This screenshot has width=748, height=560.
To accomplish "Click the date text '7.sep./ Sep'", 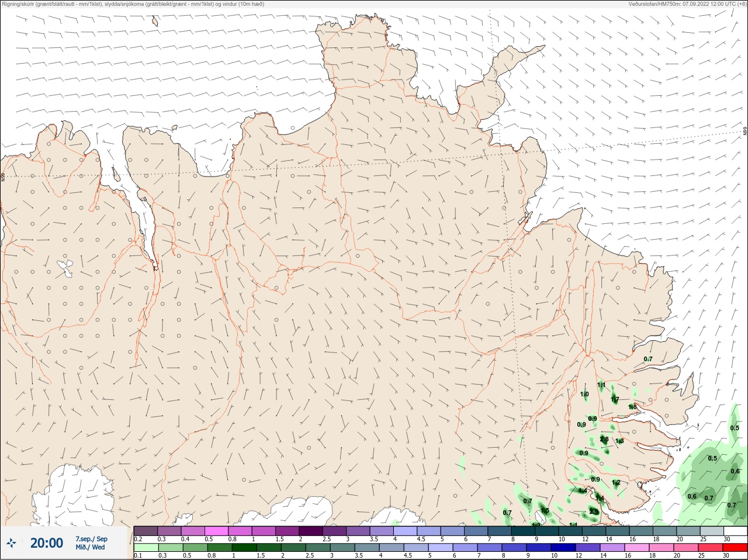I will pyautogui.click(x=91, y=539).
